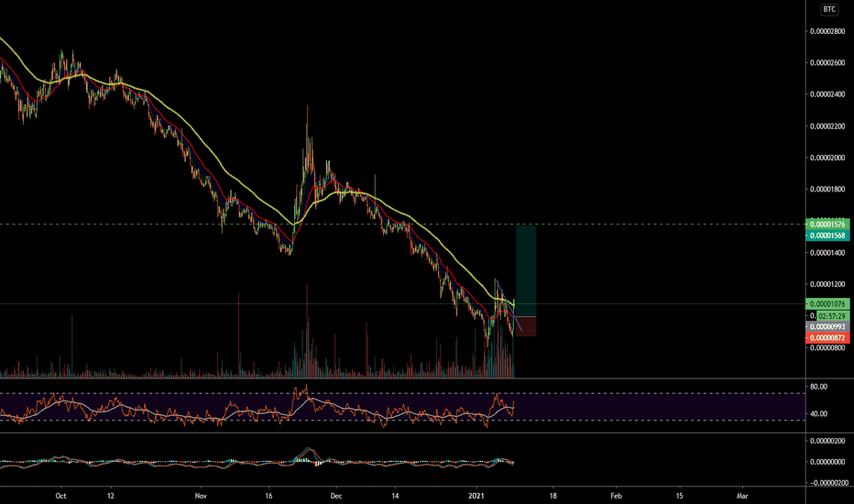This screenshot has height=504, width=854.
Task: Click the 0.00002200 price axis label
Action: [827, 126]
